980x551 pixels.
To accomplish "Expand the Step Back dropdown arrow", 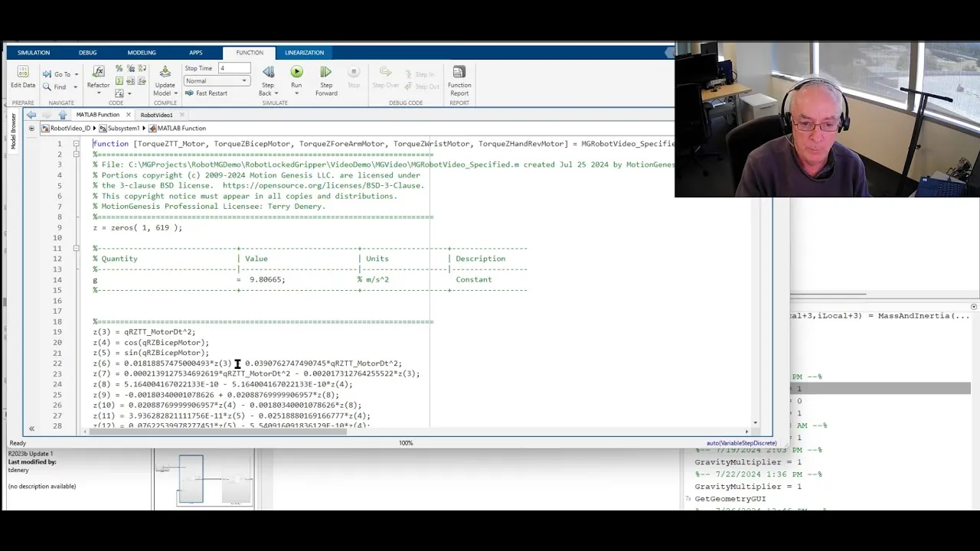I will (276, 93).
